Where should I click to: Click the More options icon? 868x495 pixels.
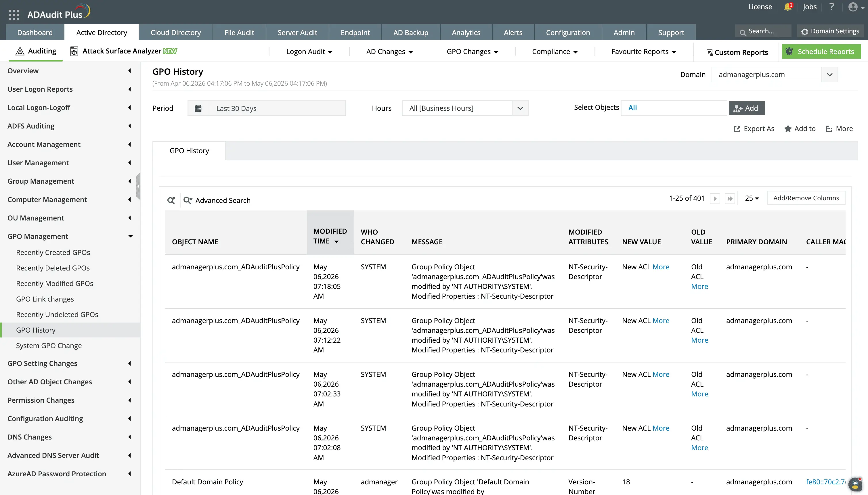pyautogui.click(x=829, y=129)
